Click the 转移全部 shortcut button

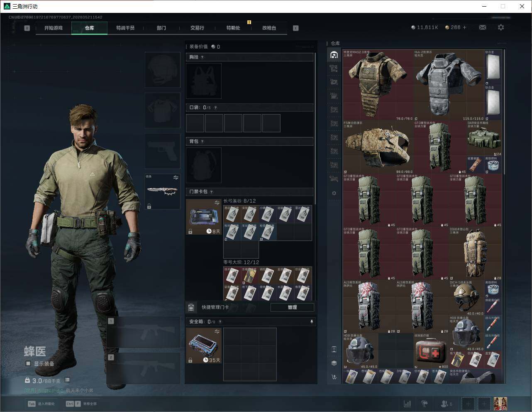coord(81,404)
